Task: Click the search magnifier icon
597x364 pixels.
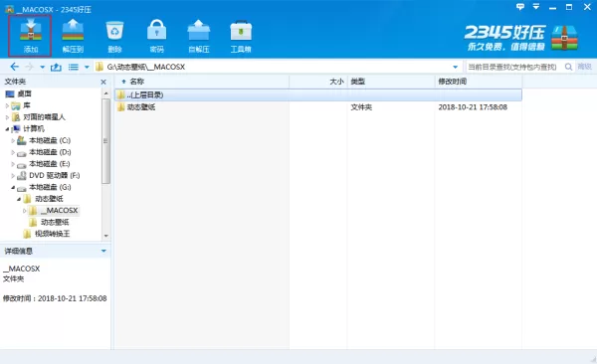Action: (568, 67)
